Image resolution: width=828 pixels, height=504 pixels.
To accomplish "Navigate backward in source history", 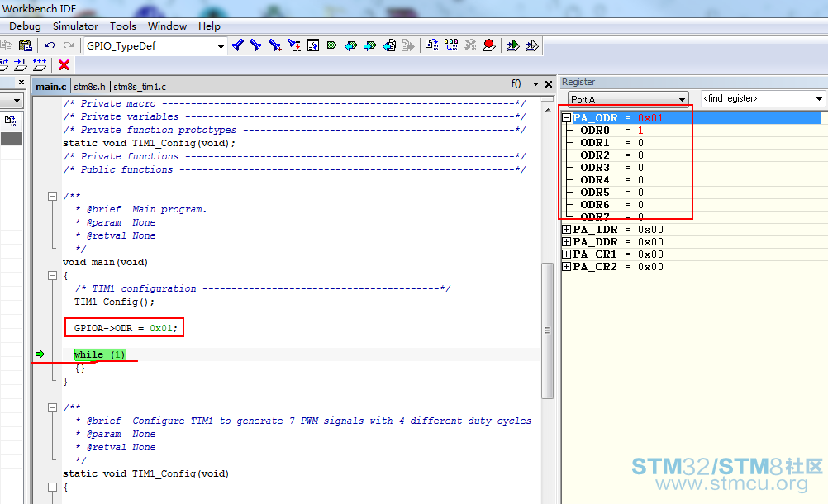I will tap(389, 45).
